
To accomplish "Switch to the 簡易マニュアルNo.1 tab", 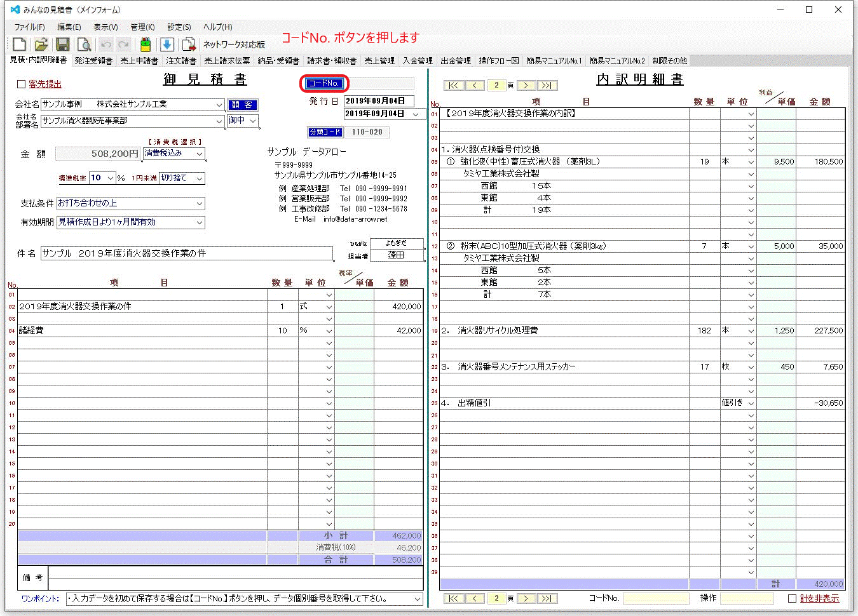I will click(554, 61).
